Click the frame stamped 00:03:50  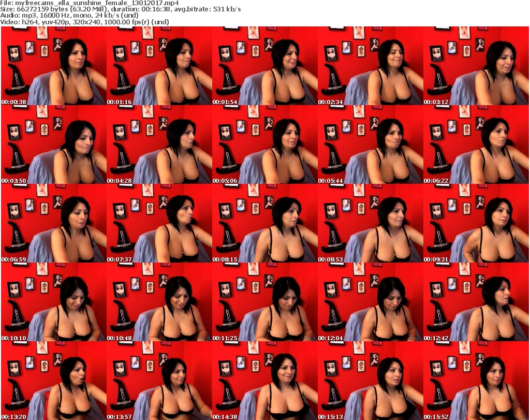(54, 144)
